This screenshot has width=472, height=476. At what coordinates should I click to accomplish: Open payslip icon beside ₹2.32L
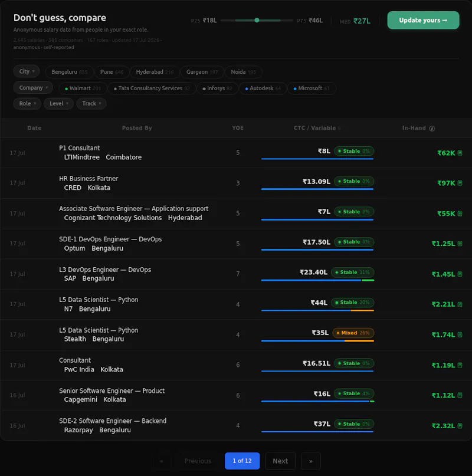(x=460, y=426)
